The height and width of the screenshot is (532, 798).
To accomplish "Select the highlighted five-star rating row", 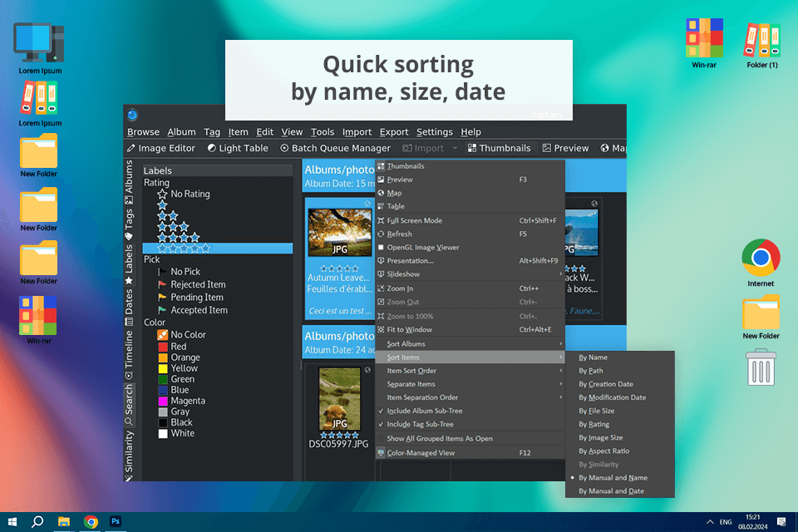I will [x=217, y=249].
